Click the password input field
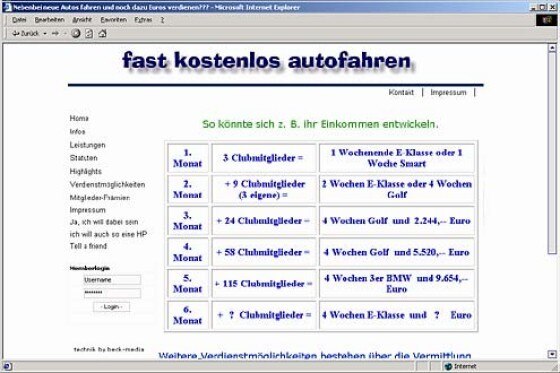The height and width of the screenshot is (373, 560). click(112, 293)
